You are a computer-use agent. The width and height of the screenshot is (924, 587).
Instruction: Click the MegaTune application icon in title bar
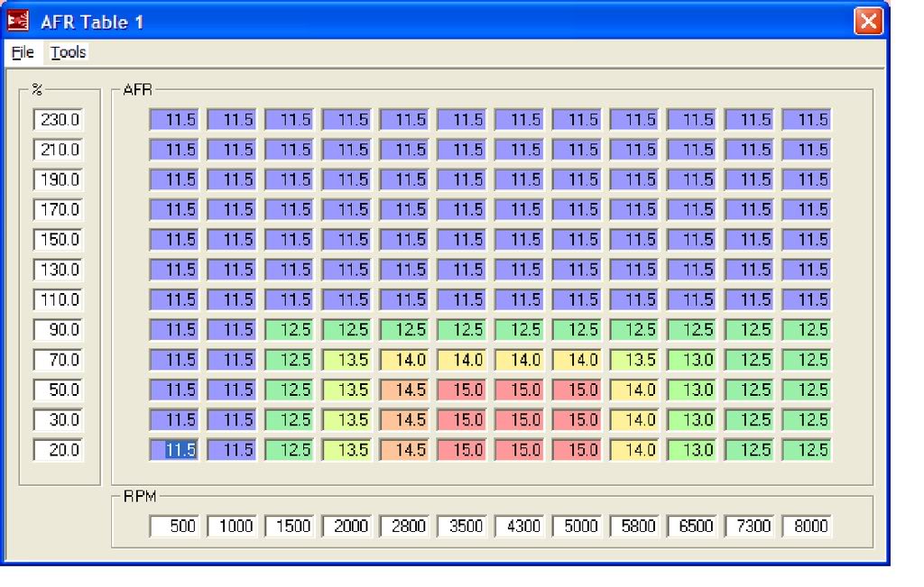click(19, 21)
